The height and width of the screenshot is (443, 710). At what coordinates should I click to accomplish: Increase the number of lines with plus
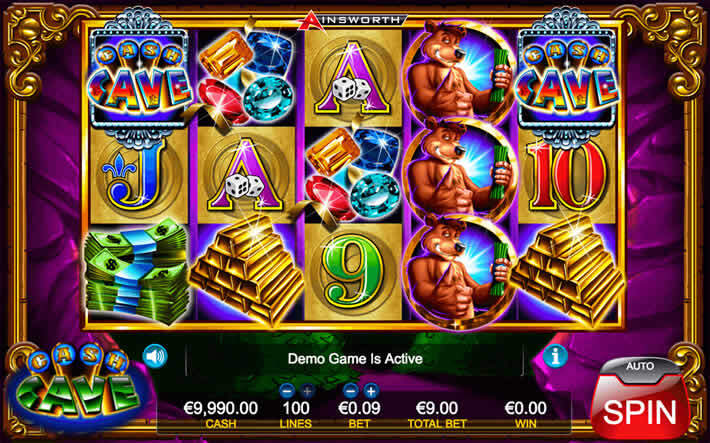pyautogui.click(x=307, y=390)
